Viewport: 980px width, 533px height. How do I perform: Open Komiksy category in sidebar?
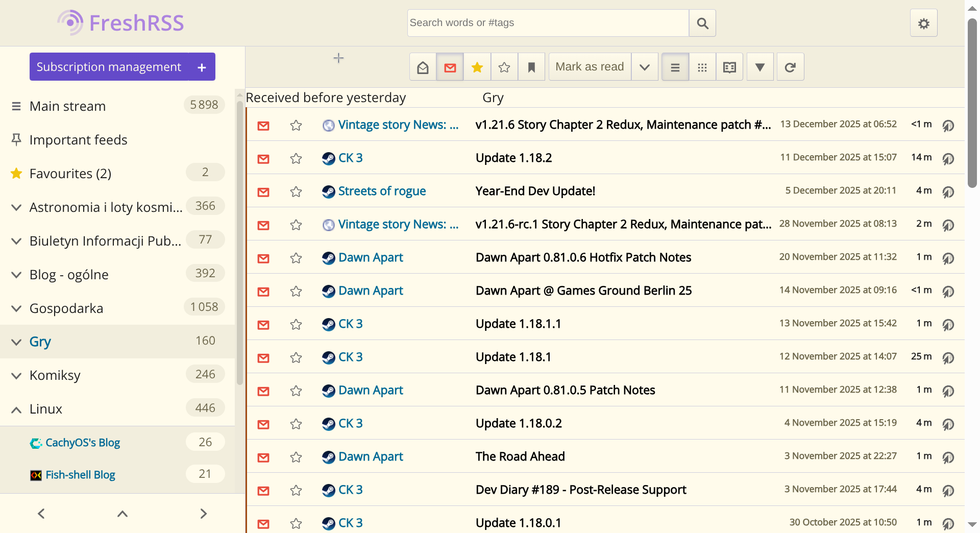click(55, 375)
